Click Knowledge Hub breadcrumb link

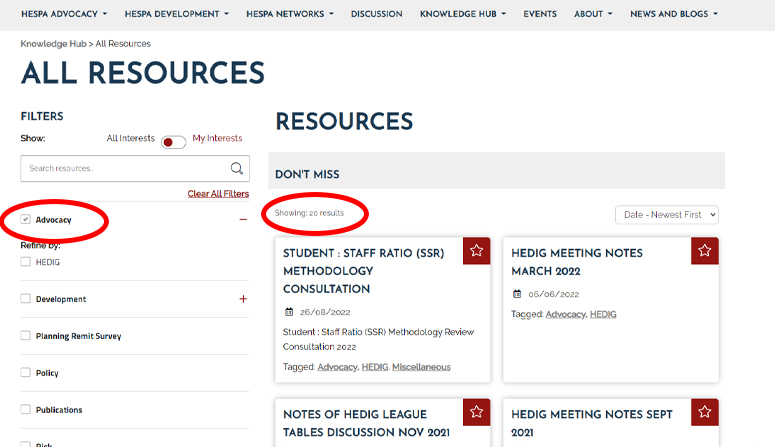click(x=53, y=44)
